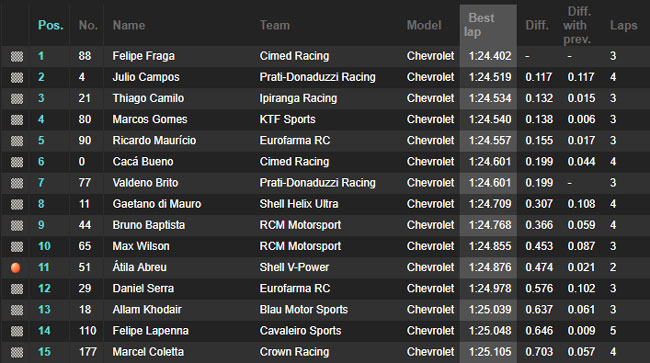Click the Model column header
The width and height of the screenshot is (650, 363).
[424, 25]
